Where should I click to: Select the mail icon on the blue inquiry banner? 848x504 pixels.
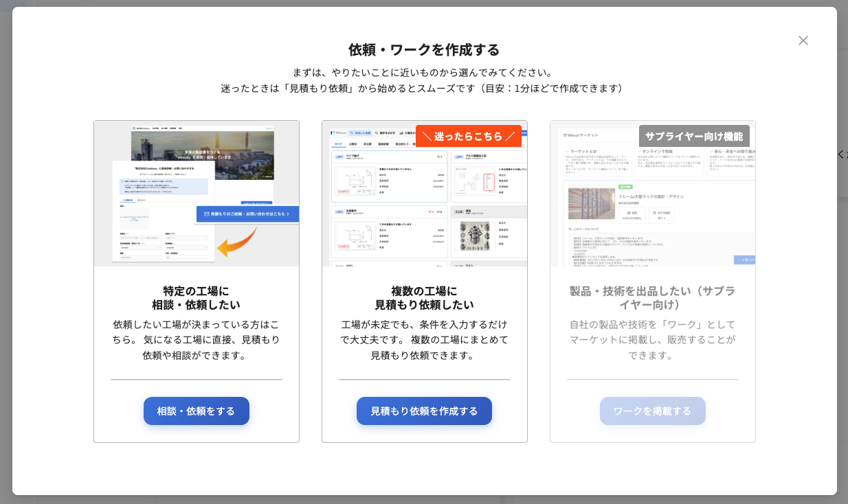206,215
